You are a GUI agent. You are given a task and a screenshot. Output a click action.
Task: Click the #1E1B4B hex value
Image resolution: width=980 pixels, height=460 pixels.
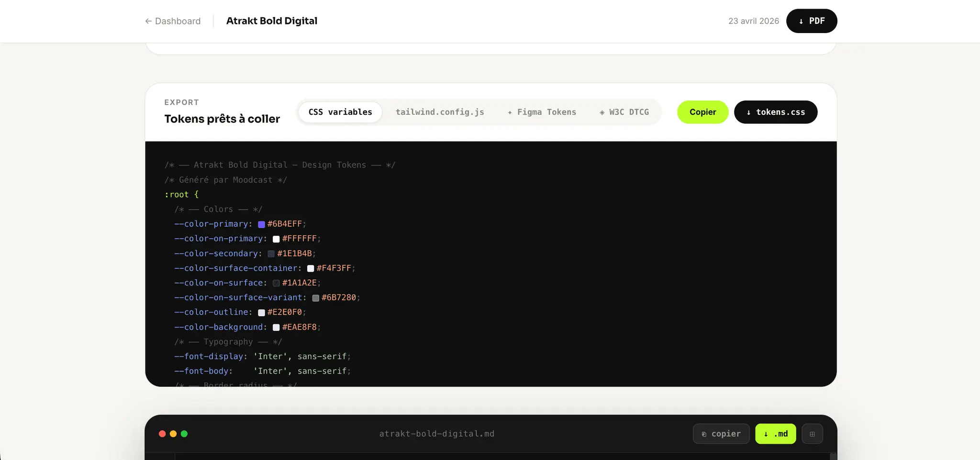point(294,253)
